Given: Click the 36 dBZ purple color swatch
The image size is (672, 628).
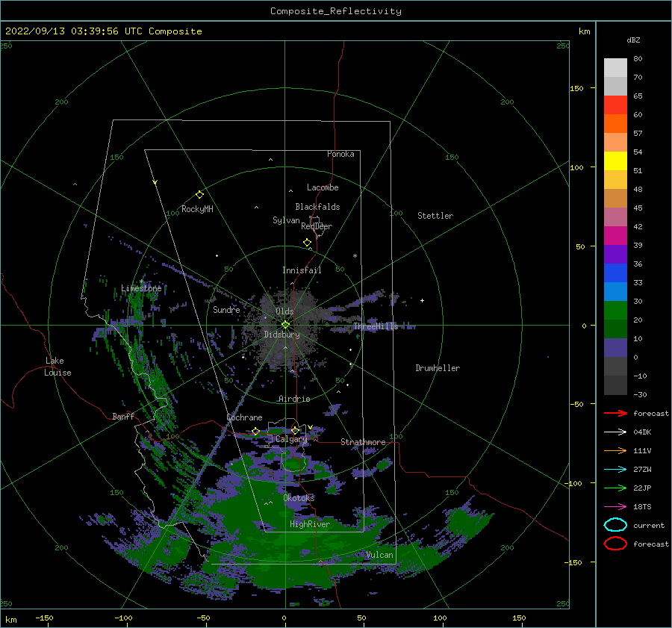Looking at the screenshot, I should click(x=615, y=254).
